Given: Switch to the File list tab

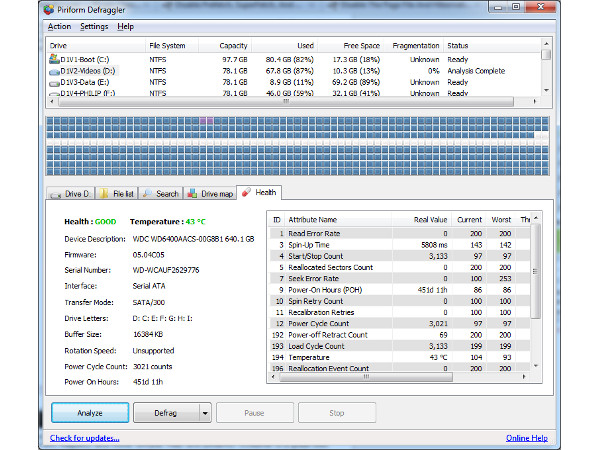Looking at the screenshot, I should tap(116, 194).
